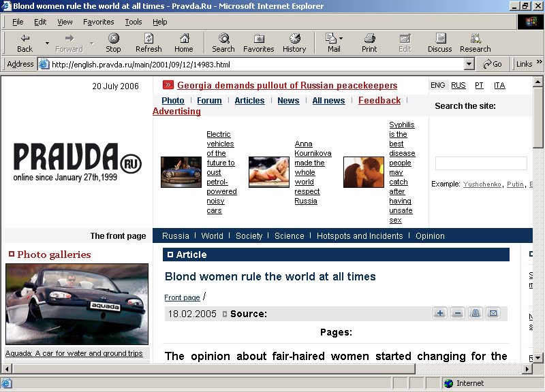Open the electric vehicles article thumbnail
The width and height of the screenshot is (545, 392).
tap(181, 172)
